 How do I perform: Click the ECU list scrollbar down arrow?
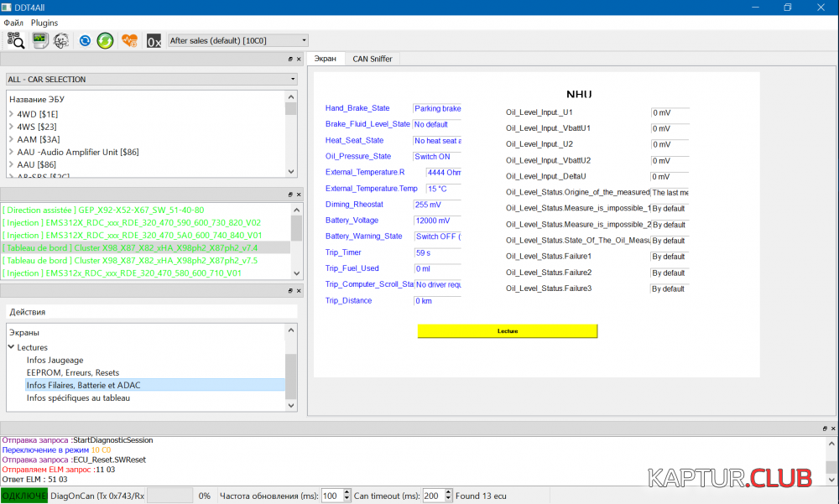pyautogui.click(x=297, y=273)
